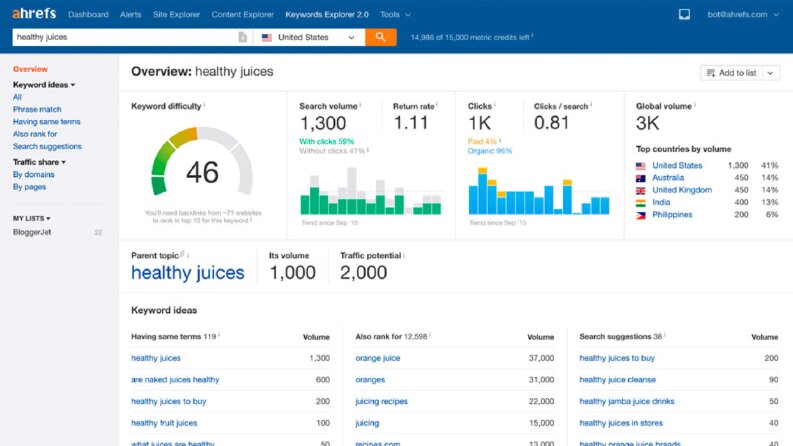
Task: Click the blue clicks trend chart
Action: pyautogui.click(x=539, y=191)
